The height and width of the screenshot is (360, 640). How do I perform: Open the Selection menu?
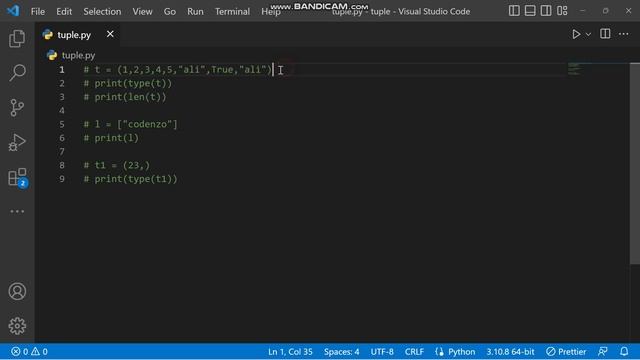[x=102, y=11]
